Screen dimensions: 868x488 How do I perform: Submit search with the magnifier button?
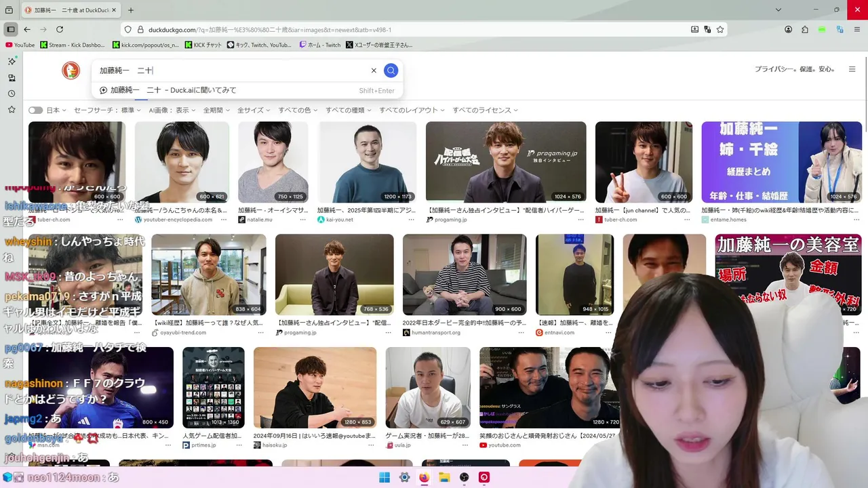(391, 70)
